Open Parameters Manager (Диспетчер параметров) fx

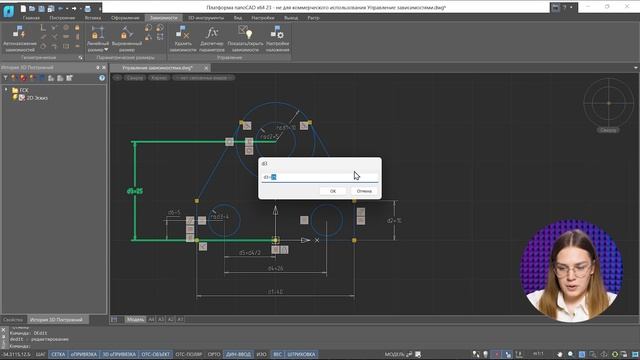[x=212, y=38]
